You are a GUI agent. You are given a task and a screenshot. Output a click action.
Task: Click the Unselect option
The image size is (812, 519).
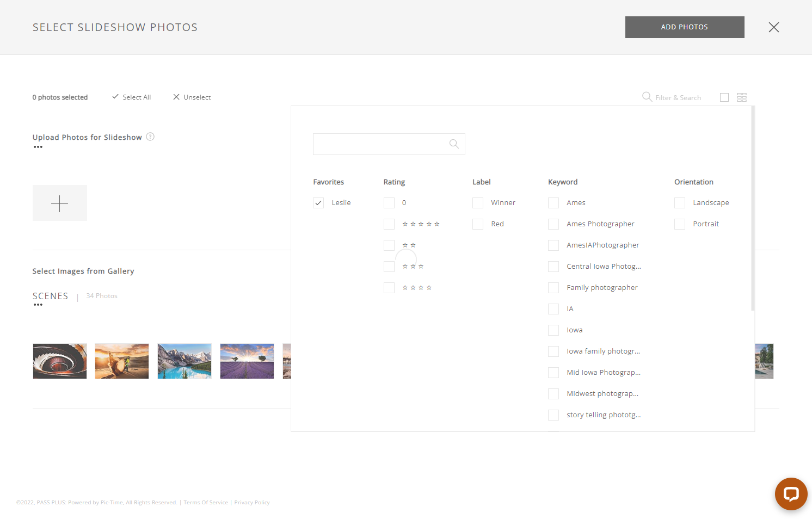point(192,97)
